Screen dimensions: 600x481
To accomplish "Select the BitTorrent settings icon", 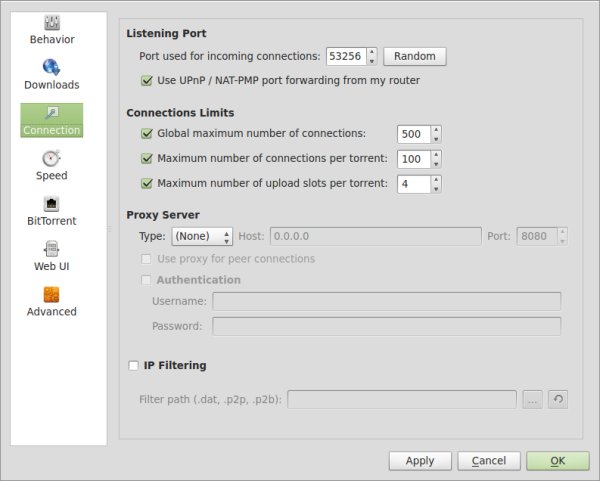I will click(51, 204).
